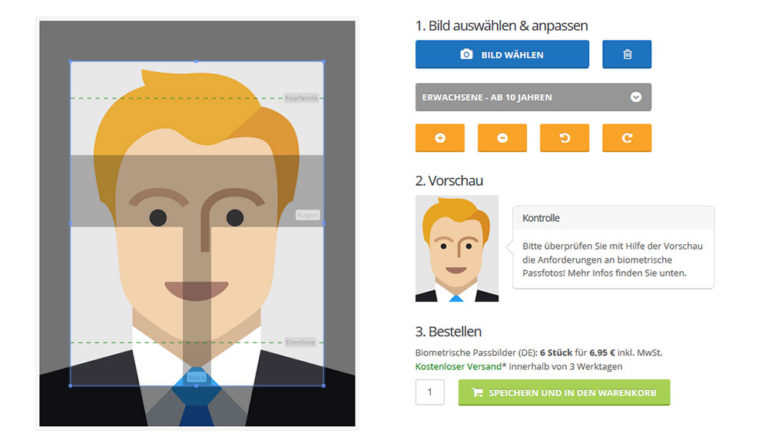Open the Erwachsene ab 10 Jahren dropdown
The image size is (768, 443).
(533, 97)
